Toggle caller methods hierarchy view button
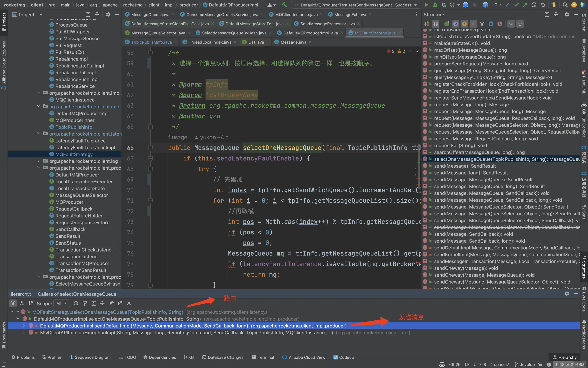 (x=13, y=303)
